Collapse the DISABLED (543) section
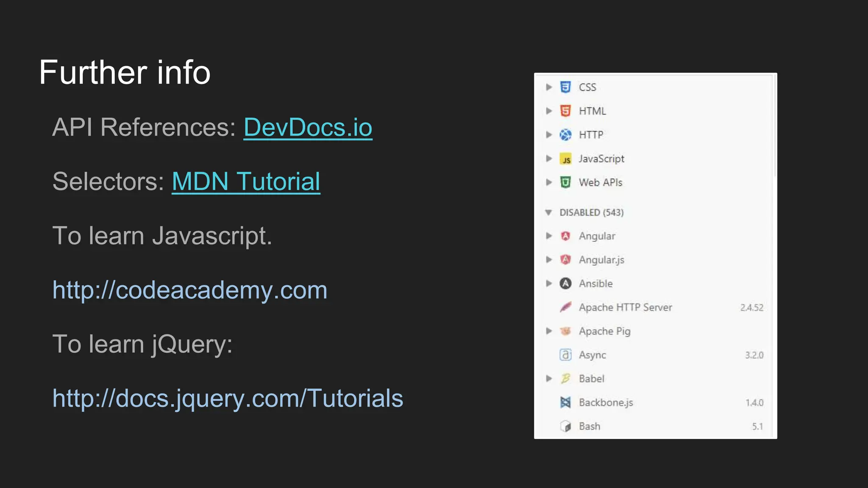Image resolution: width=868 pixels, height=488 pixels. [548, 212]
